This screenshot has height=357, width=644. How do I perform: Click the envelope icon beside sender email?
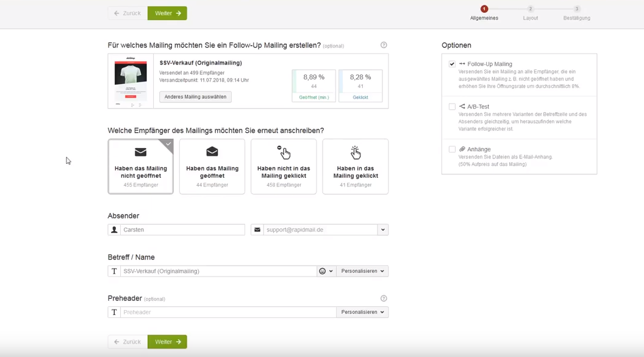[x=257, y=230]
